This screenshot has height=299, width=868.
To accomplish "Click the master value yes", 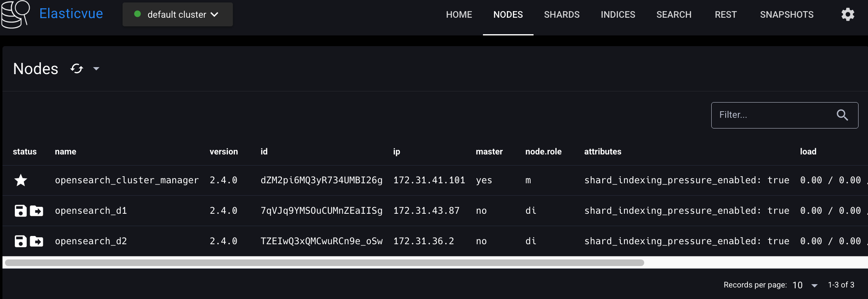I will 484,180.
